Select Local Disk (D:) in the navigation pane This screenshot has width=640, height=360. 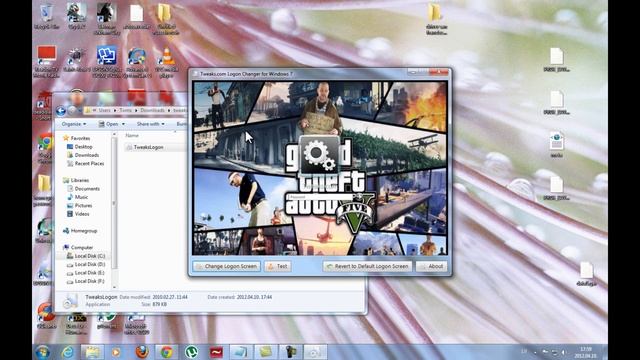point(86,264)
